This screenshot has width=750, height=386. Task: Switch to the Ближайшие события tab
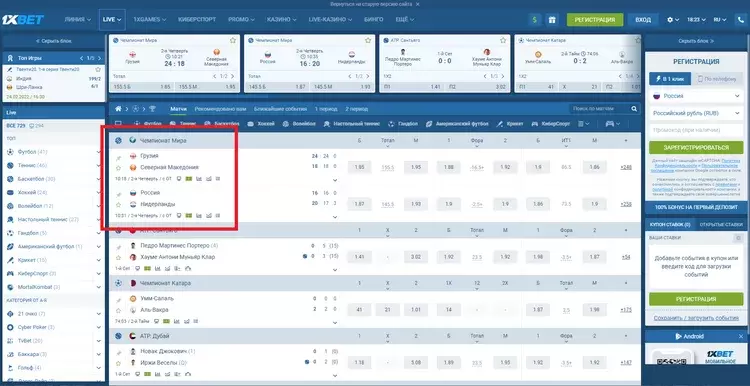(x=280, y=109)
